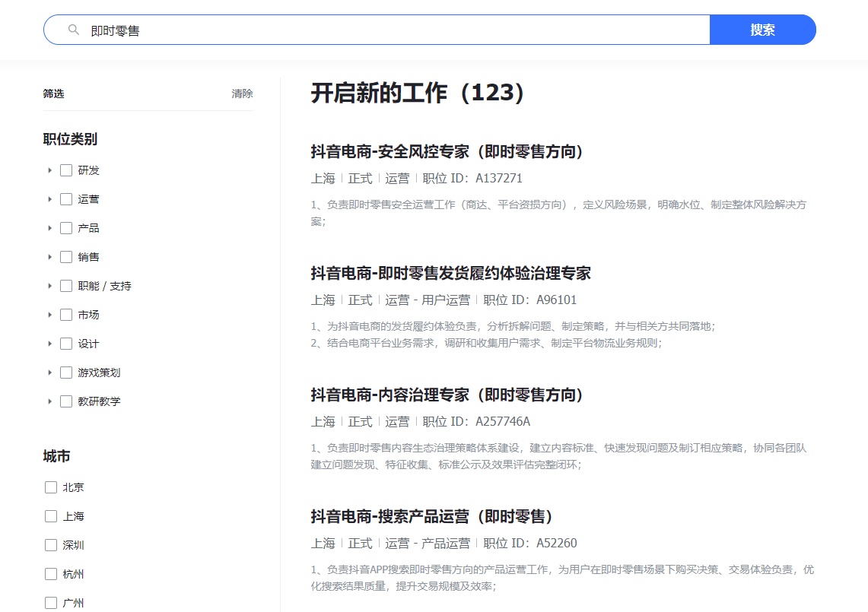Check the 产品 category checkbox

[66, 228]
